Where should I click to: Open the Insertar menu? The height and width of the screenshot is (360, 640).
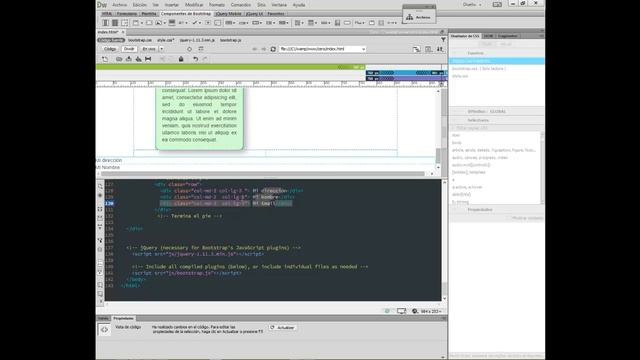(171, 5)
